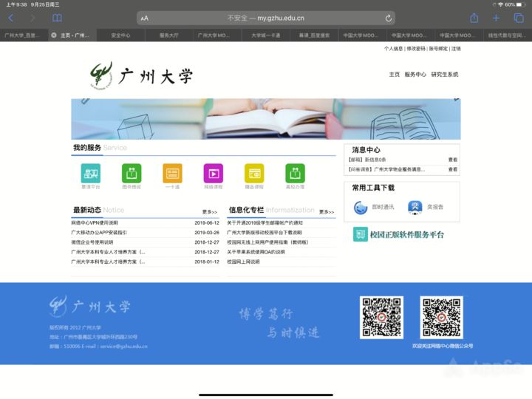Click the 注销 logout link
Screen dimensions: 532x399
pos(456,49)
